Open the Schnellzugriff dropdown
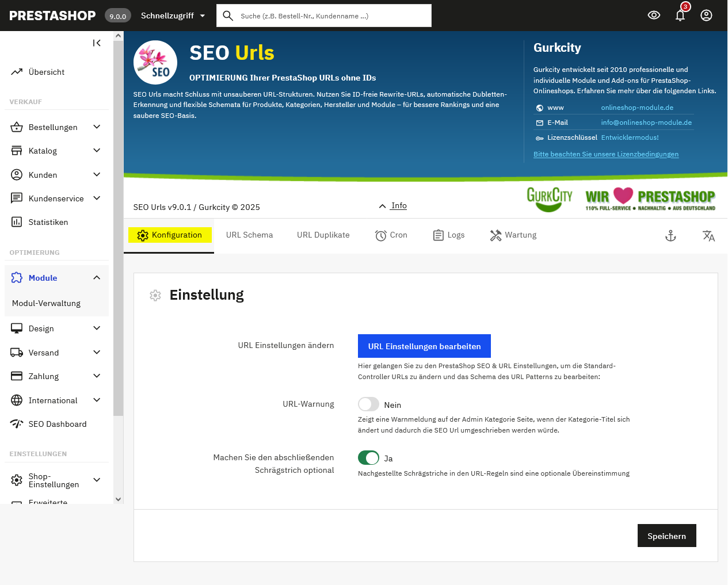Image resolution: width=728 pixels, height=585 pixels. (173, 16)
